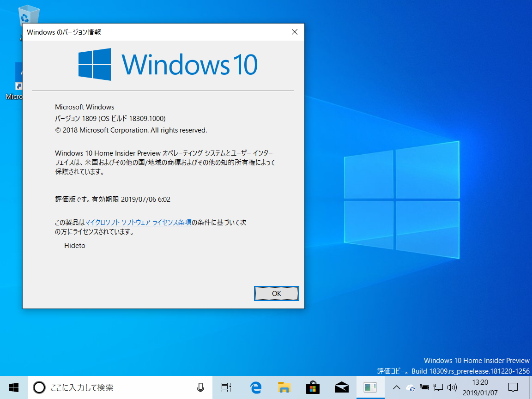The height and width of the screenshot is (399, 532).
Task: Launch Microsoft Edge from the taskbar
Action: click(x=255, y=387)
